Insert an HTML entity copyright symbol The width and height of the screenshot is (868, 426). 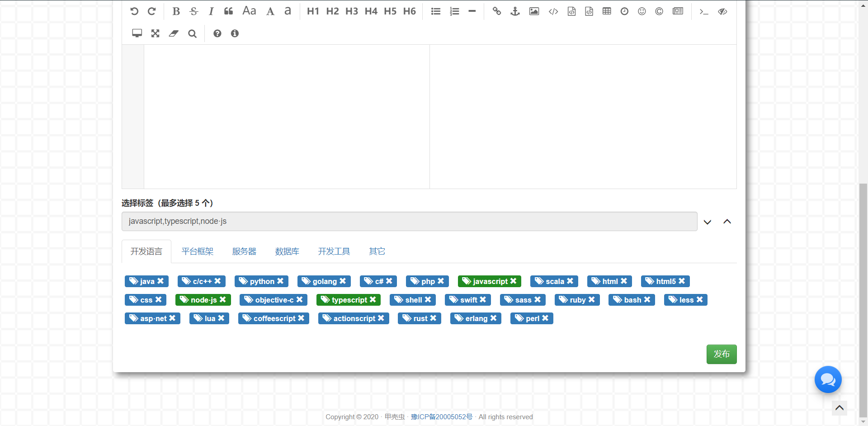coord(659,11)
